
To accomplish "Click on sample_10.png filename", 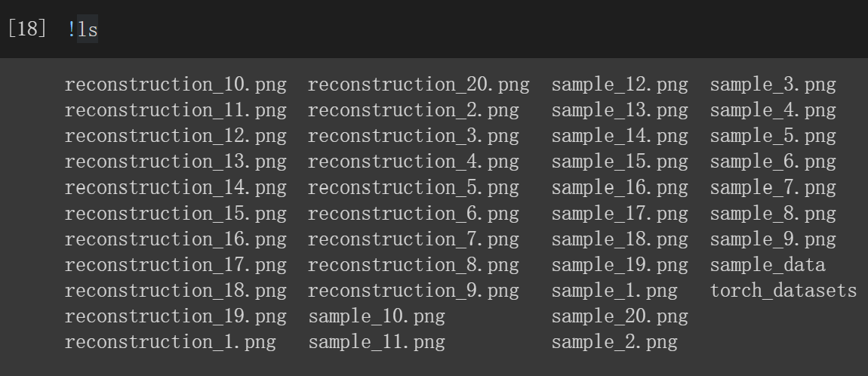I will click(377, 317).
